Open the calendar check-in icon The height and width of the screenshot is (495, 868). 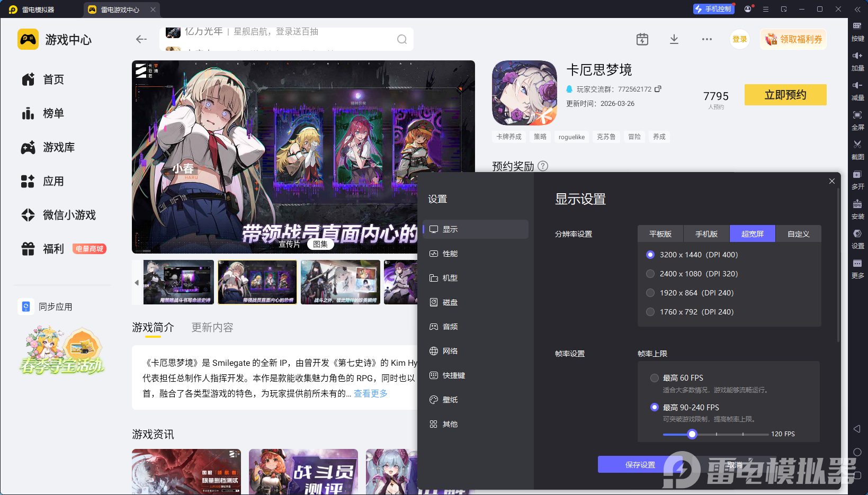[642, 39]
